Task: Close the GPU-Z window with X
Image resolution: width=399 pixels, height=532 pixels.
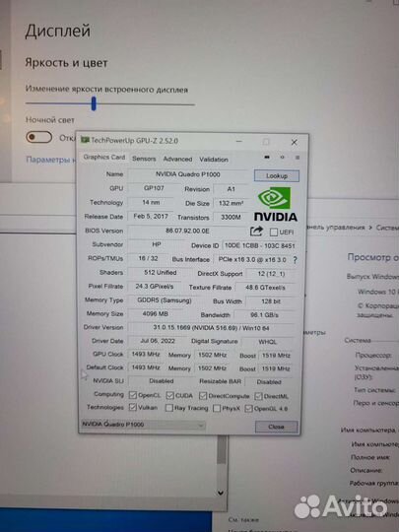Action: click(294, 143)
